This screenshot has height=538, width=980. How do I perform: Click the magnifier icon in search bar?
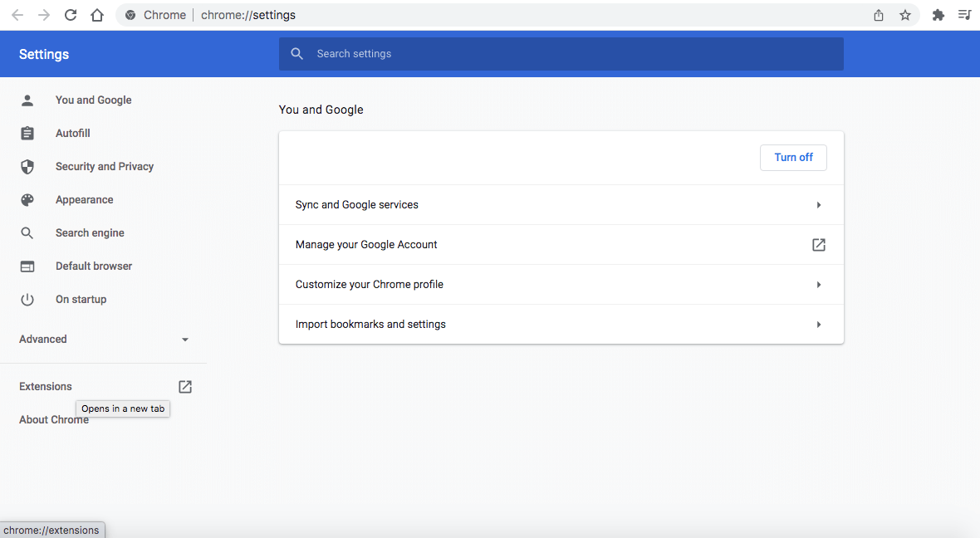click(x=297, y=54)
